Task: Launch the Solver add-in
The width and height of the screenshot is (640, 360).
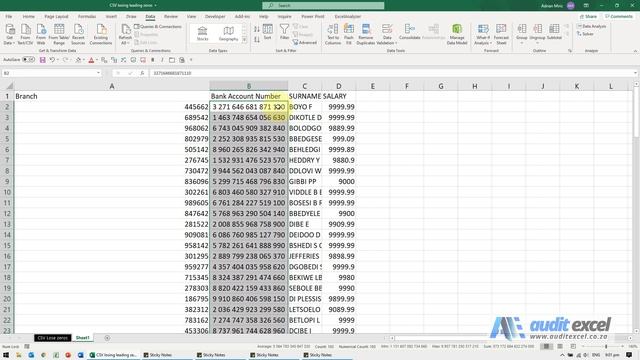Action: pyautogui.click(x=585, y=34)
